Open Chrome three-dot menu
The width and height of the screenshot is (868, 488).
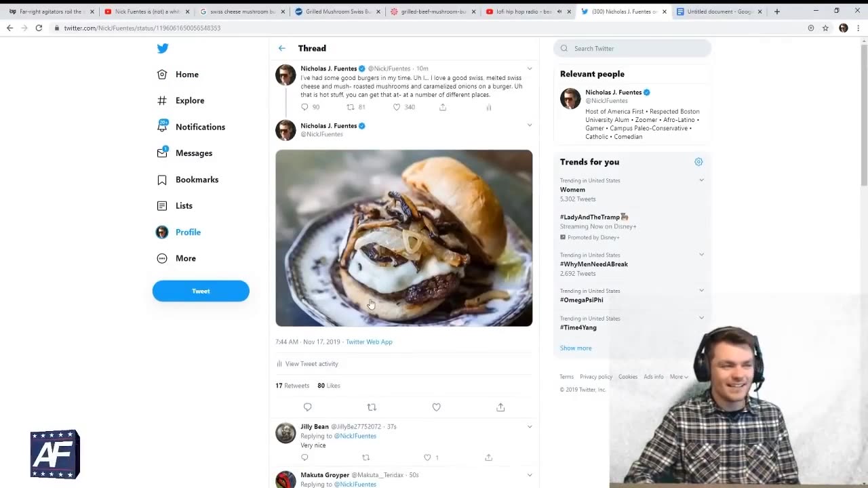click(859, 28)
